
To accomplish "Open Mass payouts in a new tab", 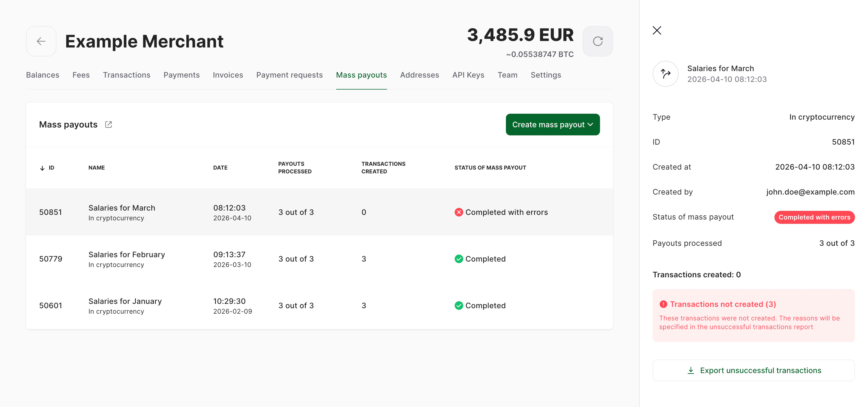I will (108, 124).
